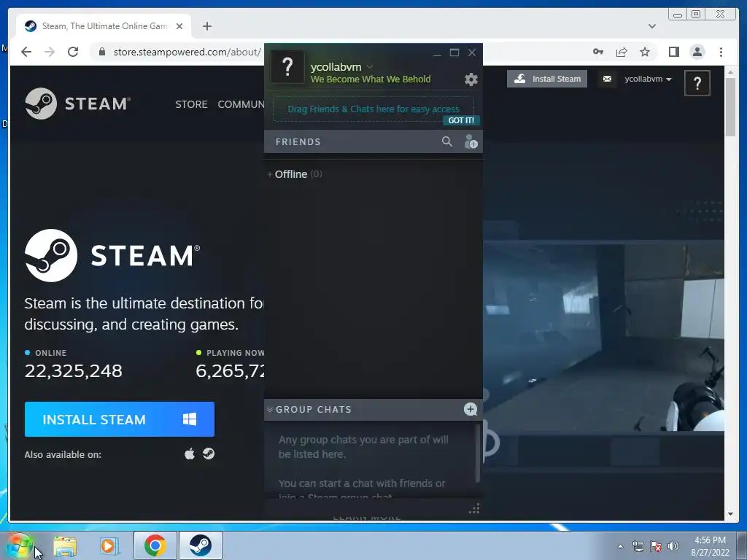Click the blue INSTALL STEAM button
Screen dimensions: 747x560
coord(120,419)
